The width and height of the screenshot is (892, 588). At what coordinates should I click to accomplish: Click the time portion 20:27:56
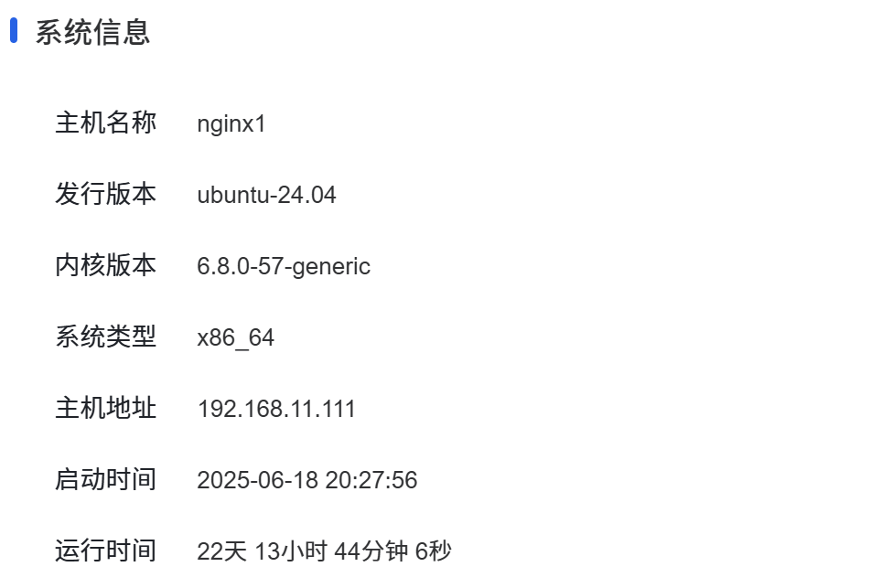point(371,480)
